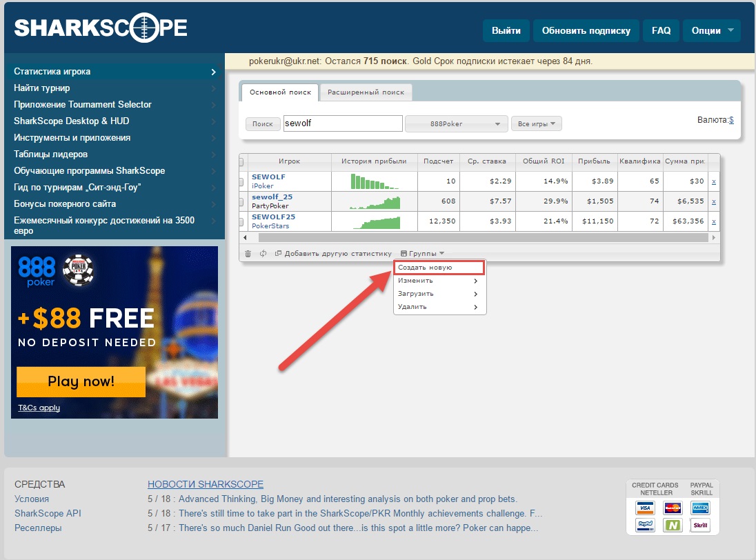The width and height of the screenshot is (756, 560).
Task: Expand Статистика игрока sidebar item
Action: 115,71
